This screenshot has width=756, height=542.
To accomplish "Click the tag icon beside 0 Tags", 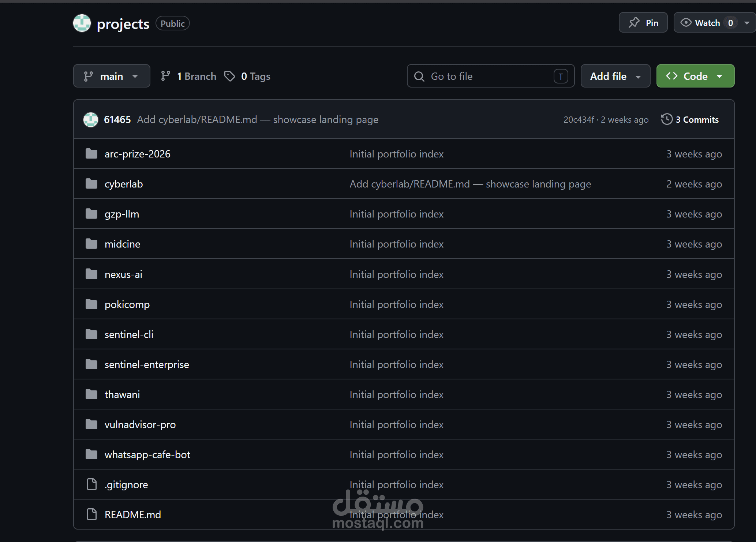I will pyautogui.click(x=230, y=76).
